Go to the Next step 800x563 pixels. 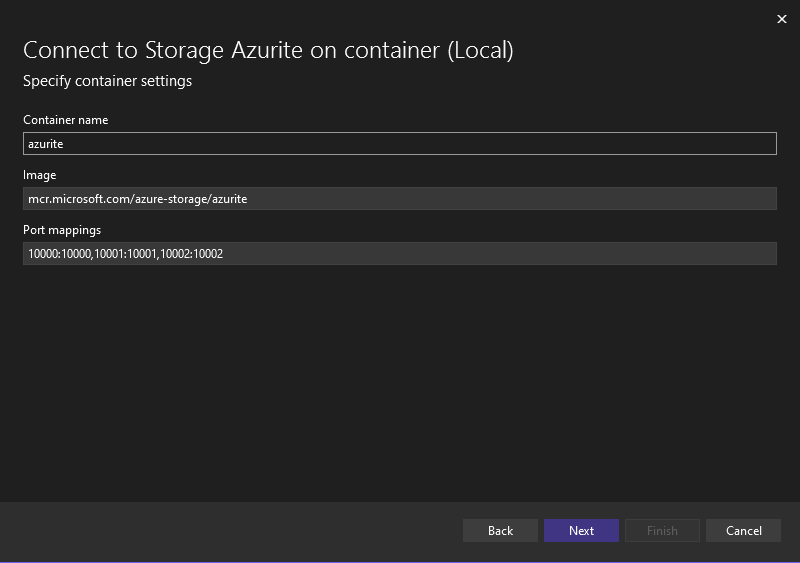coord(581,531)
